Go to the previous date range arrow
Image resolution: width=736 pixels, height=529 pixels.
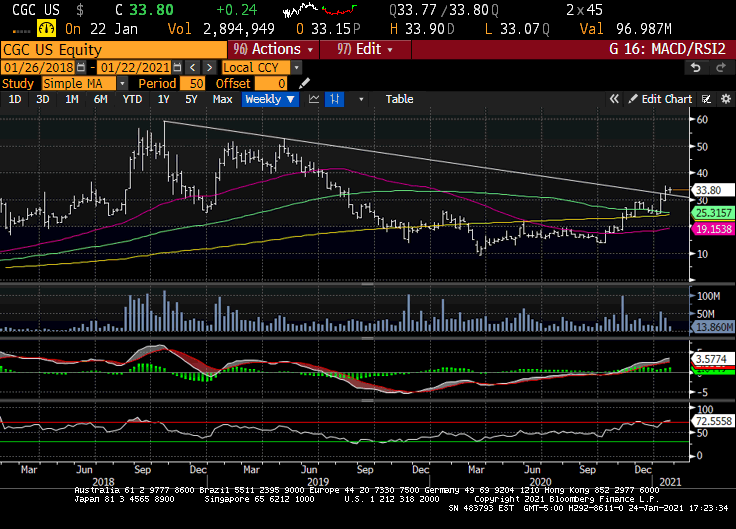(192, 68)
